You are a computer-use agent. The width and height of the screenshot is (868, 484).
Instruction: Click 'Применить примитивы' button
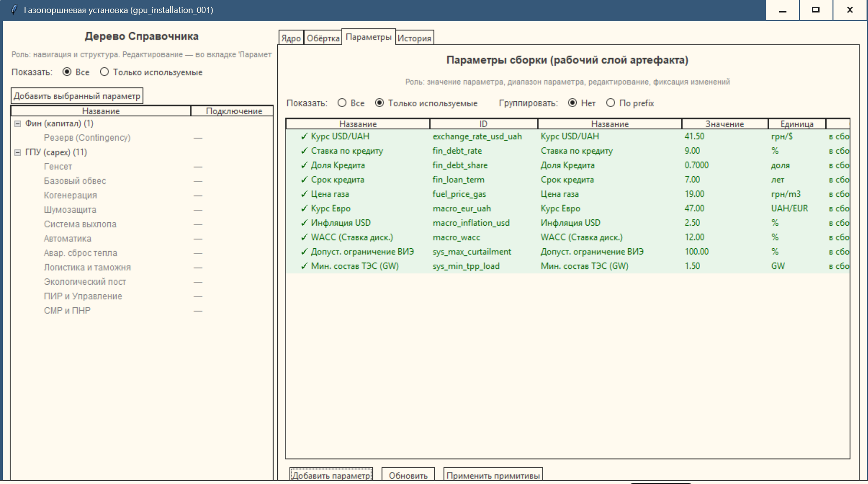493,475
